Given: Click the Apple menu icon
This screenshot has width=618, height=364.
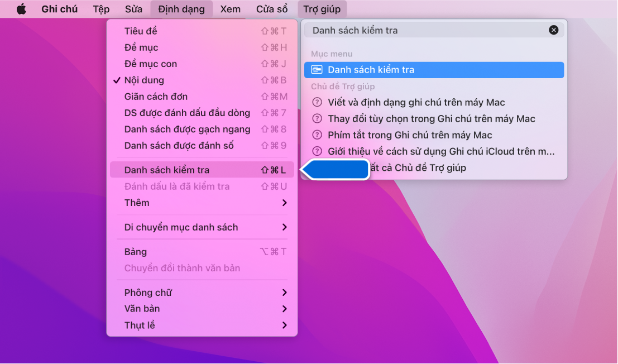Looking at the screenshot, I should (21, 8).
